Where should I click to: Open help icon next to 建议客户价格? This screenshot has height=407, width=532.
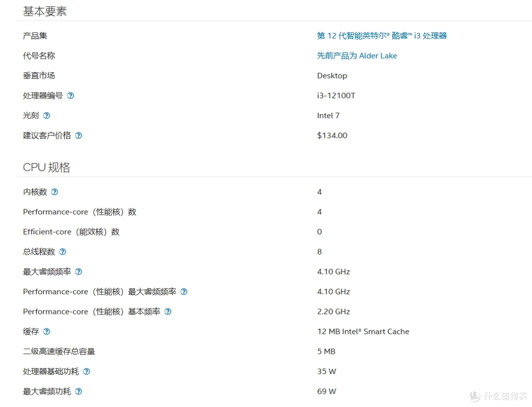tap(79, 135)
